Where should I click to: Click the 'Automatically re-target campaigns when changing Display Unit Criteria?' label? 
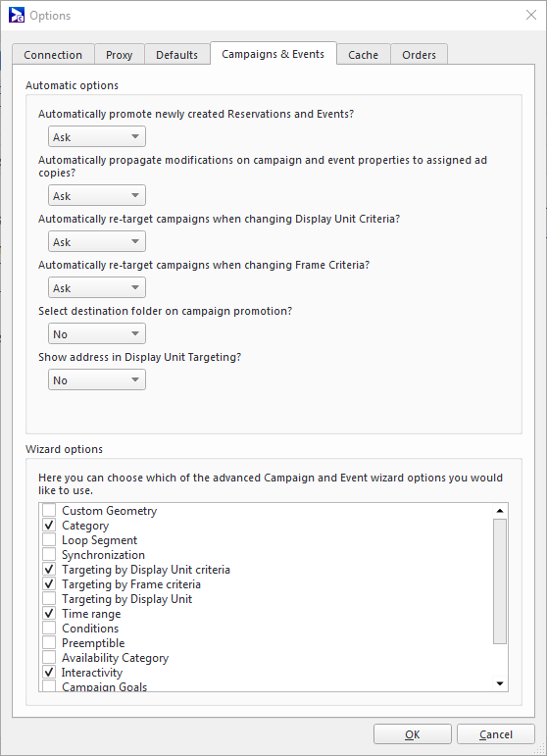[x=220, y=219]
